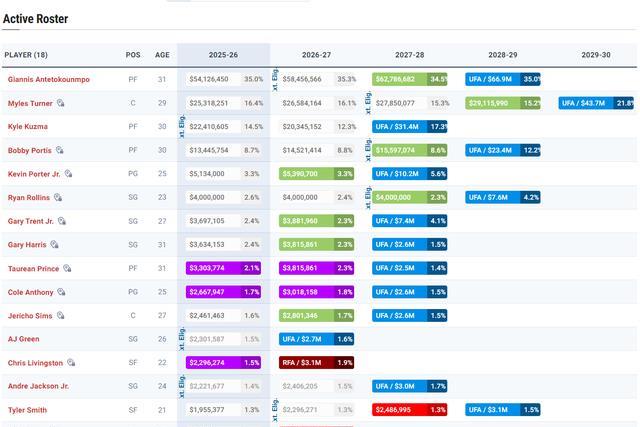Select Myles Turner $27,850,077 salary

pos(395,103)
